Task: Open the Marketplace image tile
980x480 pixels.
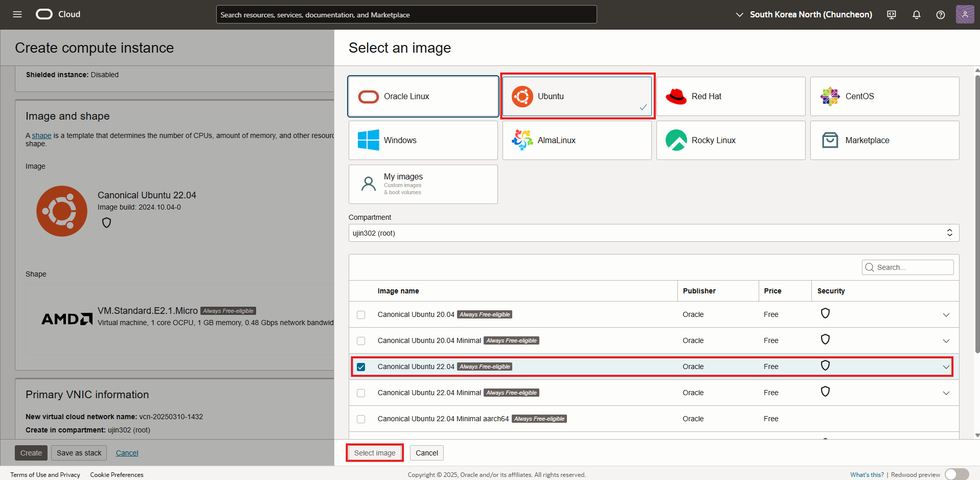Action: (885, 140)
